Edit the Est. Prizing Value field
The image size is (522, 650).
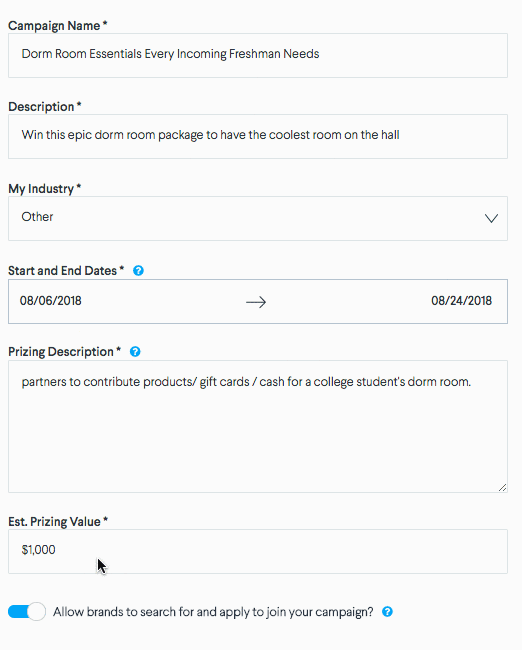[x=258, y=551]
